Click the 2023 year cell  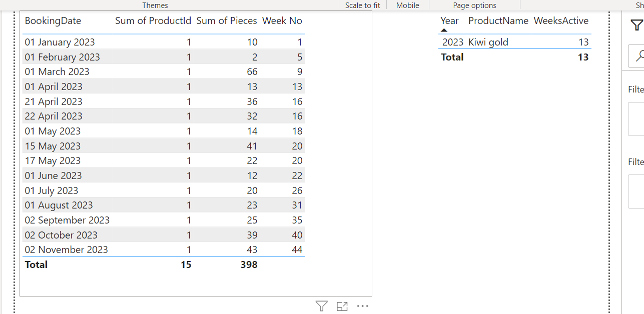click(453, 42)
